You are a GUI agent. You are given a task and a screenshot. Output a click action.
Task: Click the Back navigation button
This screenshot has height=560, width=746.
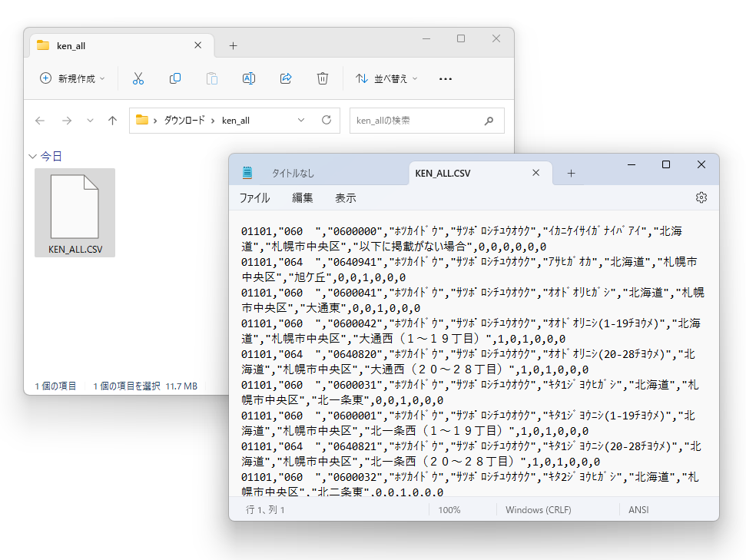(39, 120)
